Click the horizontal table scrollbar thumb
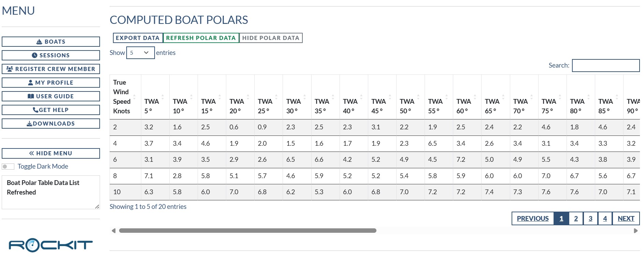Image resolution: width=644 pixels, height=257 pixels. [247, 231]
